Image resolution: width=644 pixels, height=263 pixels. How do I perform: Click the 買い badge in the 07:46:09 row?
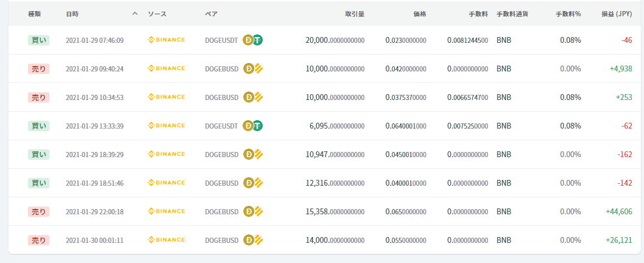coord(38,40)
